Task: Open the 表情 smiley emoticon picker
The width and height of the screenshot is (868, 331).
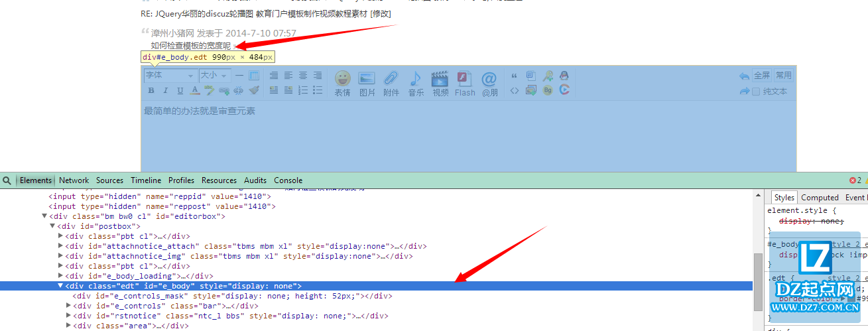Action: coord(343,84)
